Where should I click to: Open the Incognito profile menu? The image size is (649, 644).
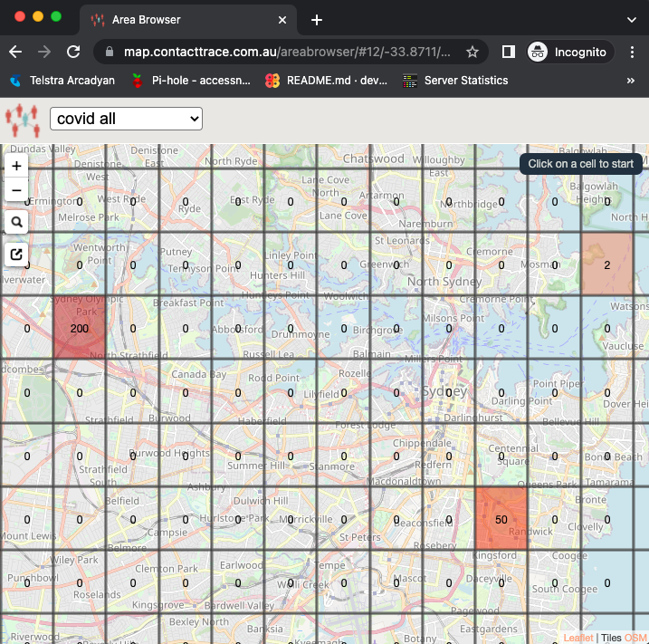click(x=570, y=53)
